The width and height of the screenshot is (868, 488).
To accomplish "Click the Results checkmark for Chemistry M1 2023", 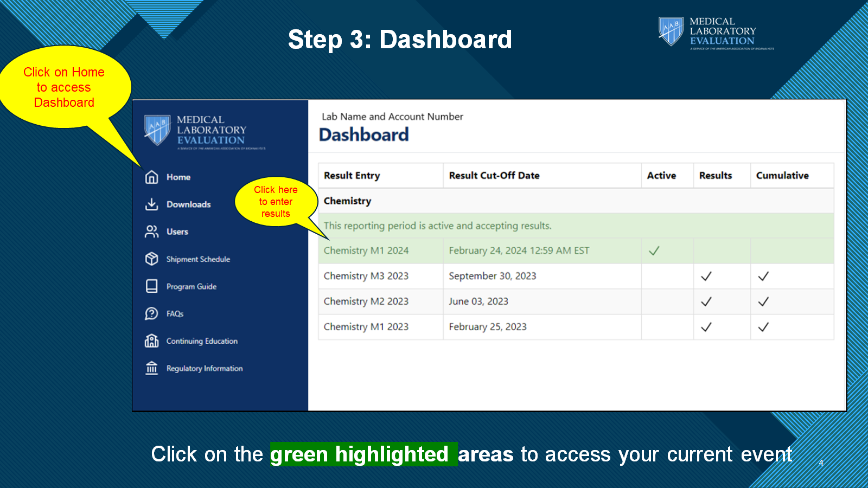I will [706, 327].
